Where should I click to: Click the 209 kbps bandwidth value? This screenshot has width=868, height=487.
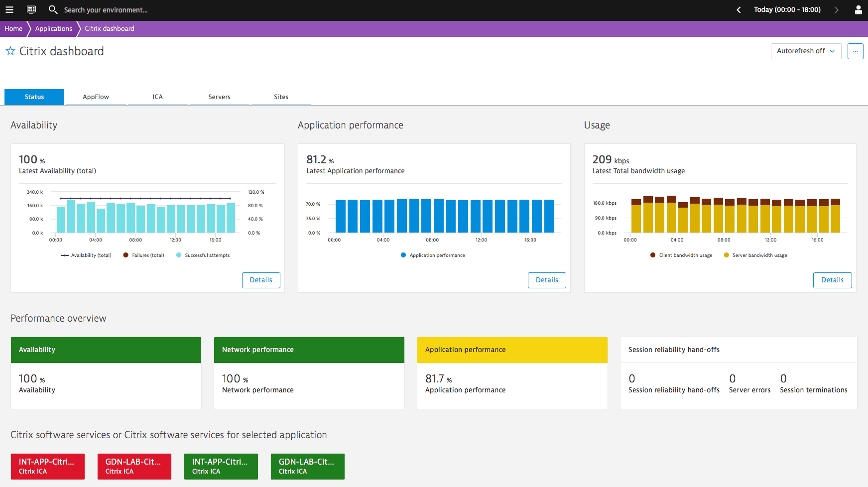611,160
